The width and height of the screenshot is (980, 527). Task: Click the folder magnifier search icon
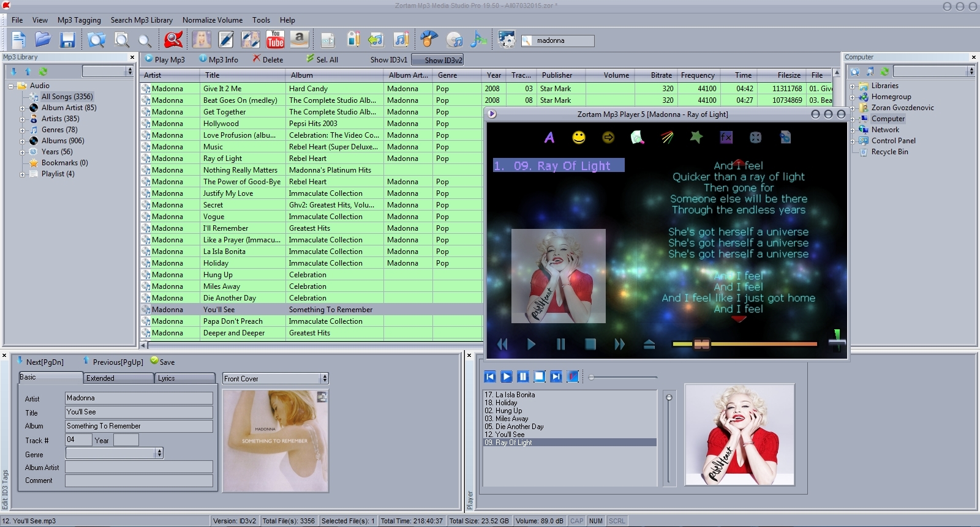[96, 40]
